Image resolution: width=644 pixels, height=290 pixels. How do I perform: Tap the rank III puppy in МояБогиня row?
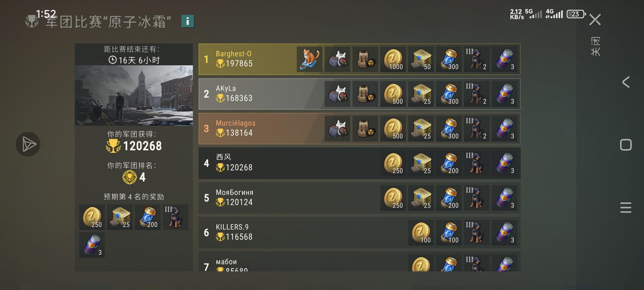pos(477,198)
